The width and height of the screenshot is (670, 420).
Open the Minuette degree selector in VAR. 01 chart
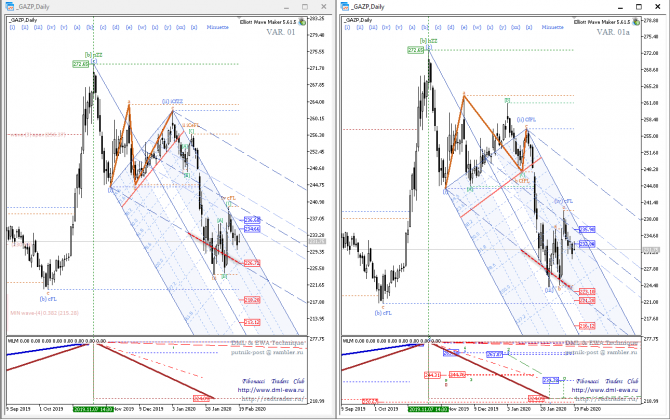pos(217,27)
